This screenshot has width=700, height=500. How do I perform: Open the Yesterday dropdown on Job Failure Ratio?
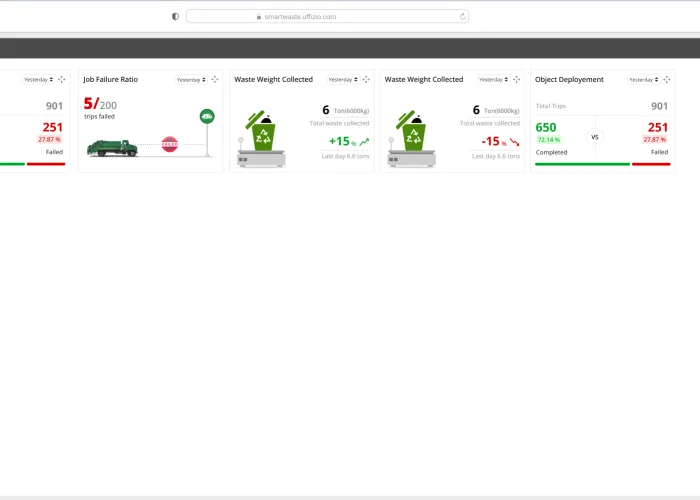tap(190, 80)
